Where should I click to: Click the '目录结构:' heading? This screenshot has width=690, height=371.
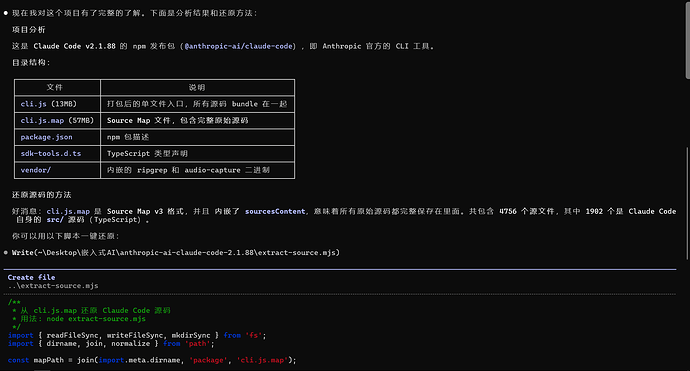[x=31, y=62]
